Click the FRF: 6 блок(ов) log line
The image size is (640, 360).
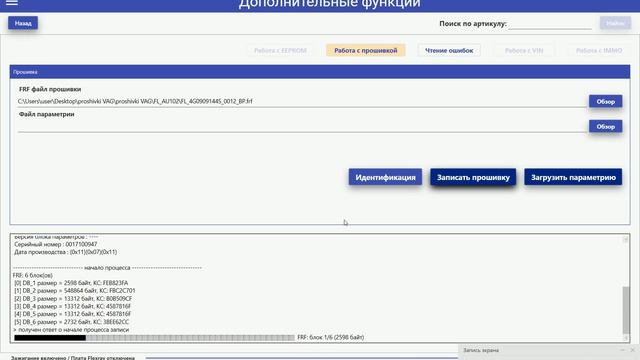pos(33,276)
